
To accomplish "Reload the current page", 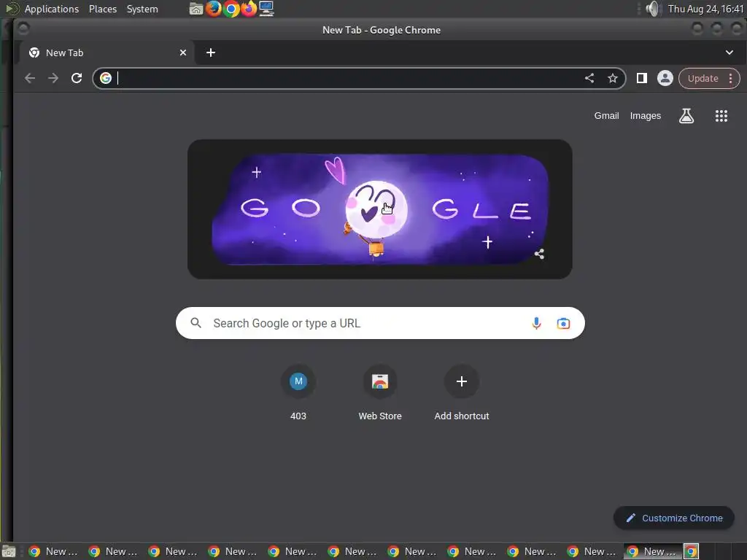I will click(x=77, y=78).
